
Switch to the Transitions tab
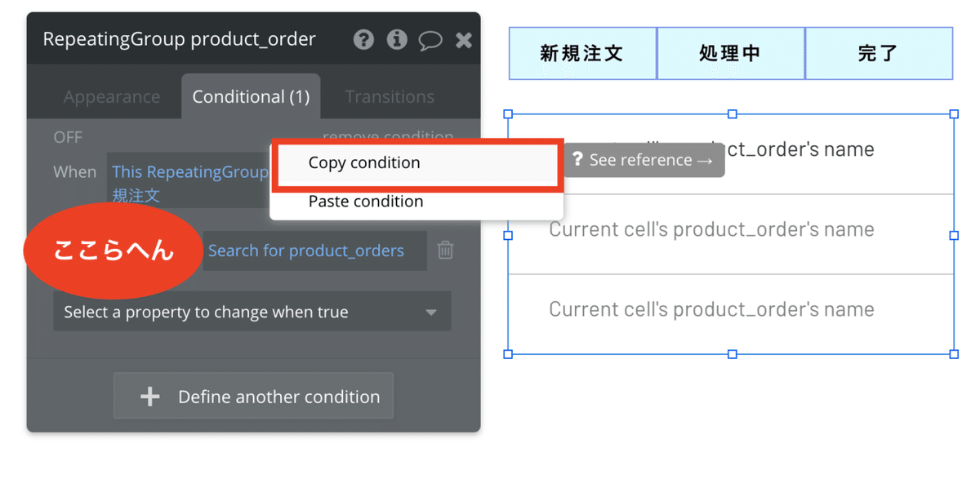[390, 96]
